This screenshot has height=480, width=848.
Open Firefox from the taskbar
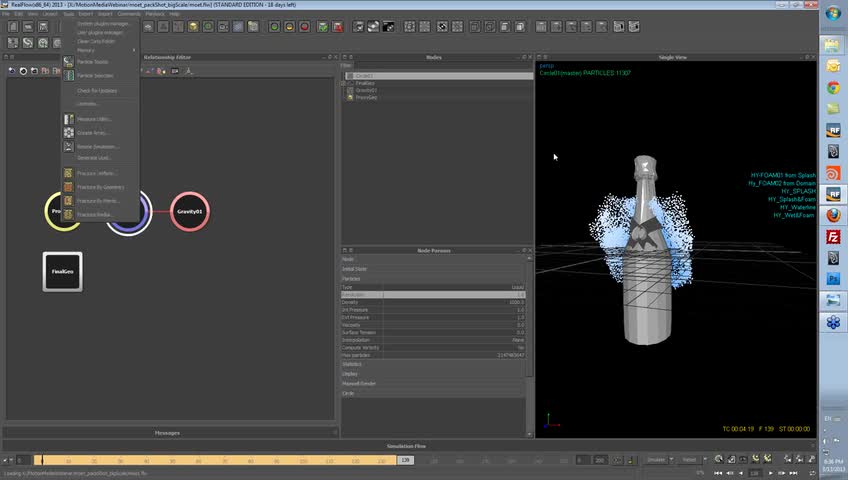coord(833,215)
